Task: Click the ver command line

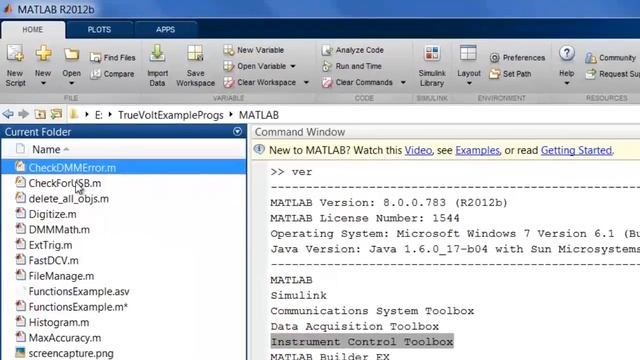Action: tap(291, 172)
